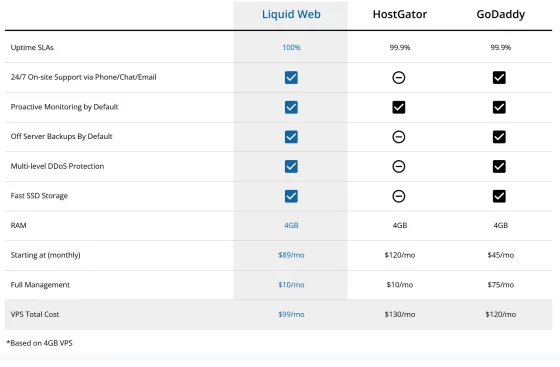Click the 'Starting at (monthly)' label
Image resolution: width=560 pixels, height=367 pixels.
[45, 255]
